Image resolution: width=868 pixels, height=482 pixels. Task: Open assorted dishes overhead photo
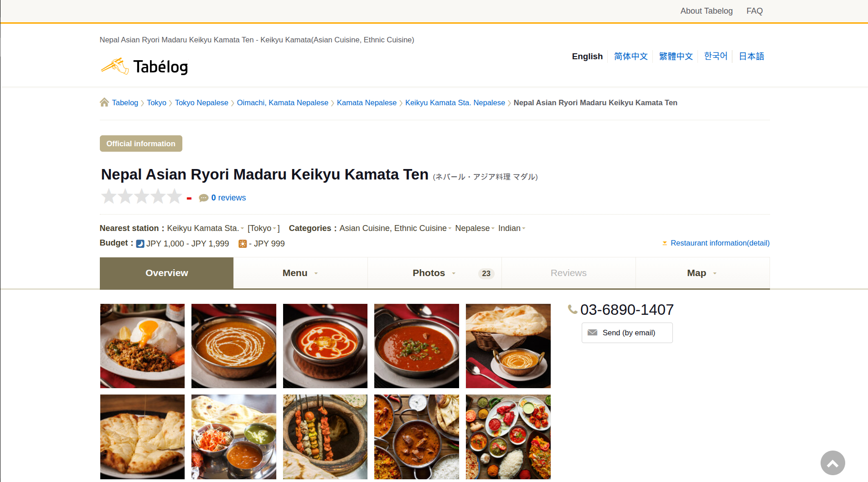point(508,437)
